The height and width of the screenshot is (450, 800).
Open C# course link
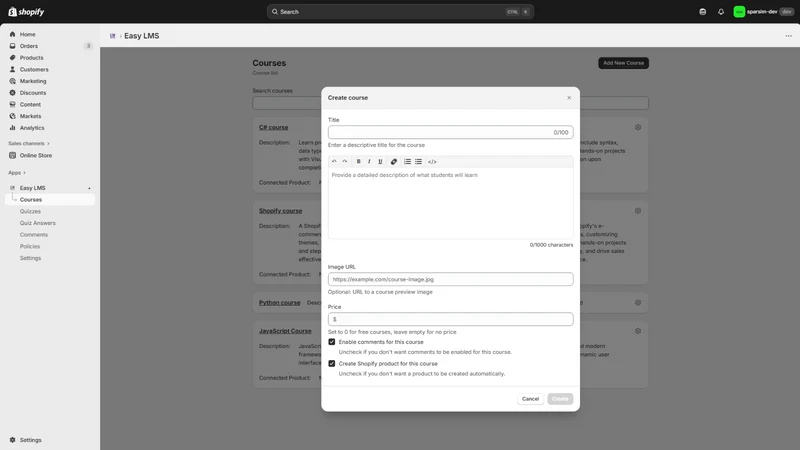pos(273,128)
